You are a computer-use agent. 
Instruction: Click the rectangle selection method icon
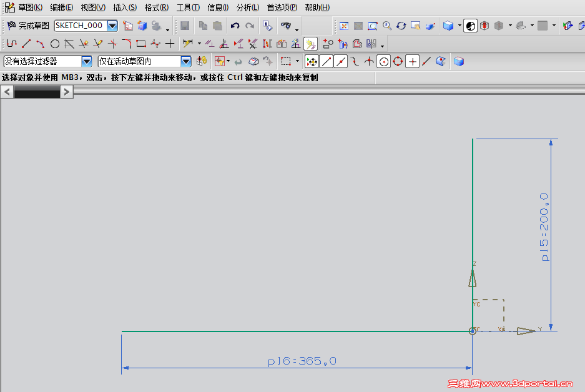point(286,62)
